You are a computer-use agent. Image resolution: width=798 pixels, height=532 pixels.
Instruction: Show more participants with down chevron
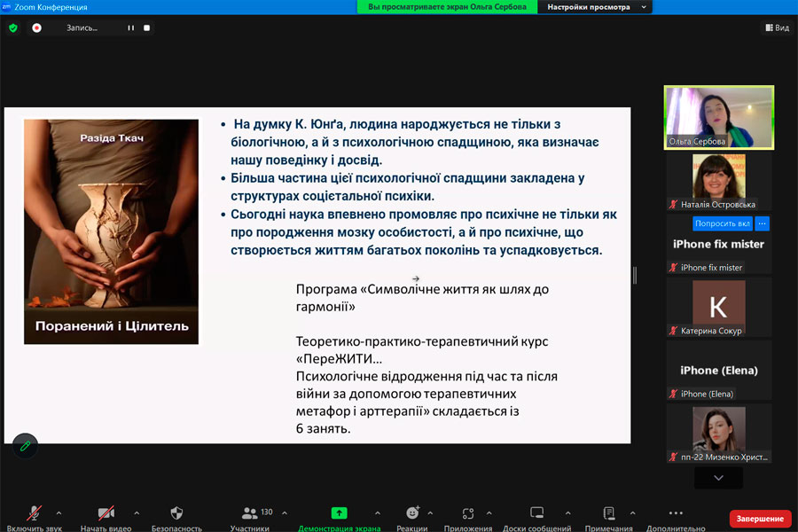(x=718, y=478)
